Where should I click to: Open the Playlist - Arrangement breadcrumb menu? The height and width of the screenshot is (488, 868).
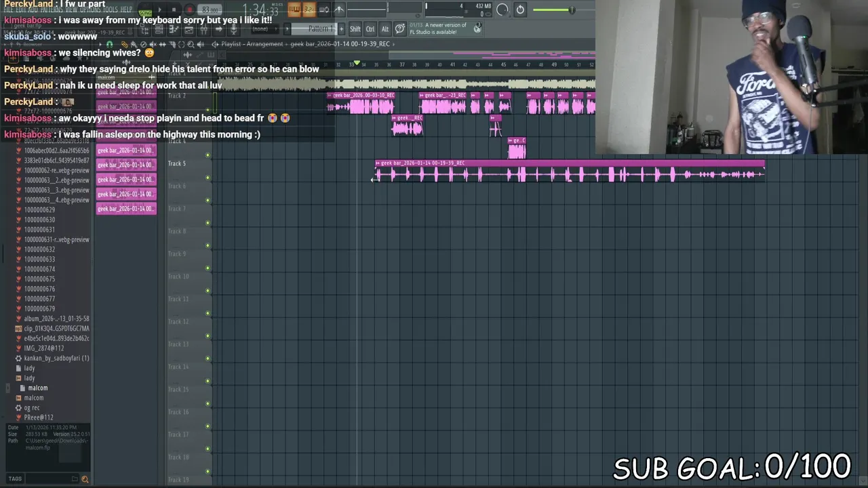click(252, 44)
